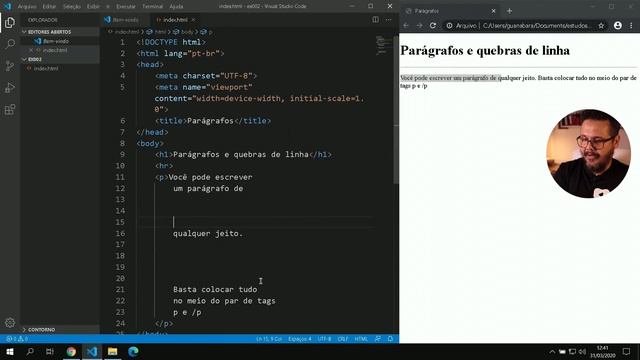Click the feedback icon in status bar
This screenshot has width=640, height=360.
coord(378,339)
